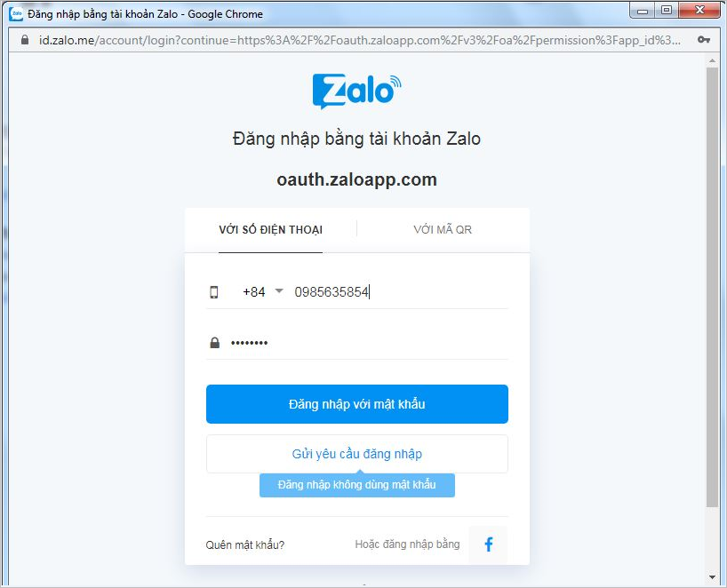Click the Zalo logo
This screenshot has height=588, width=727.
[357, 91]
